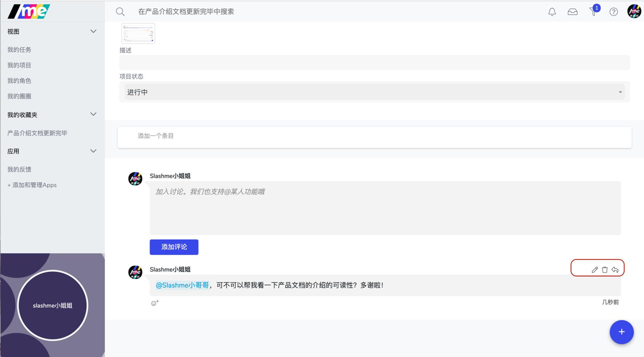Click avatar next to comment input box

pyautogui.click(x=135, y=179)
